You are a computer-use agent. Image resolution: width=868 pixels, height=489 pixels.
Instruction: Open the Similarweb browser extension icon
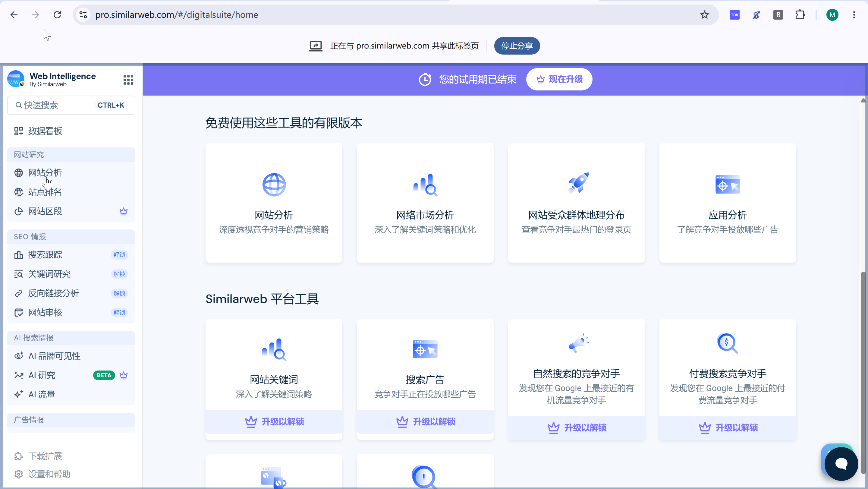pos(756,15)
